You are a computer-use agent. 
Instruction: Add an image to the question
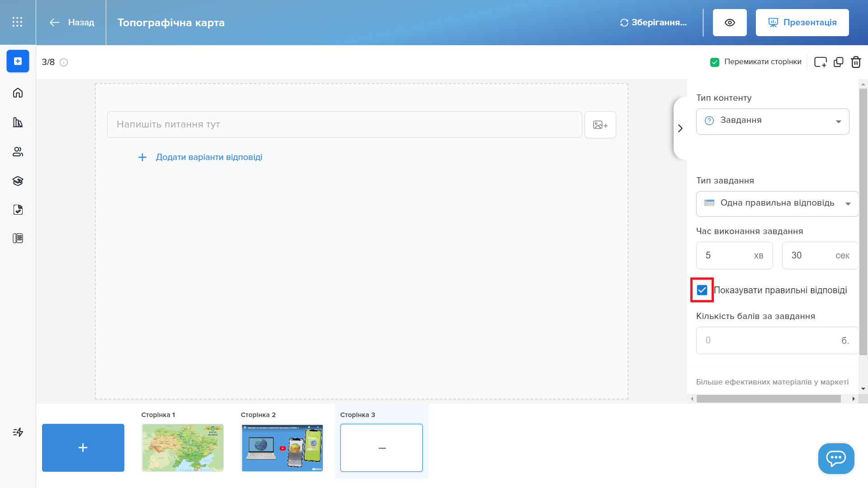point(600,125)
